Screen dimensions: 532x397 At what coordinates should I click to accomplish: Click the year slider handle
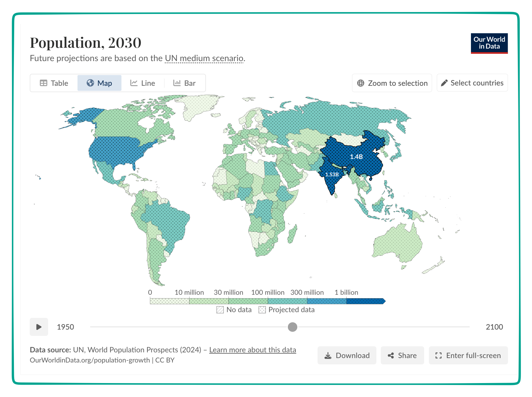[x=293, y=327]
